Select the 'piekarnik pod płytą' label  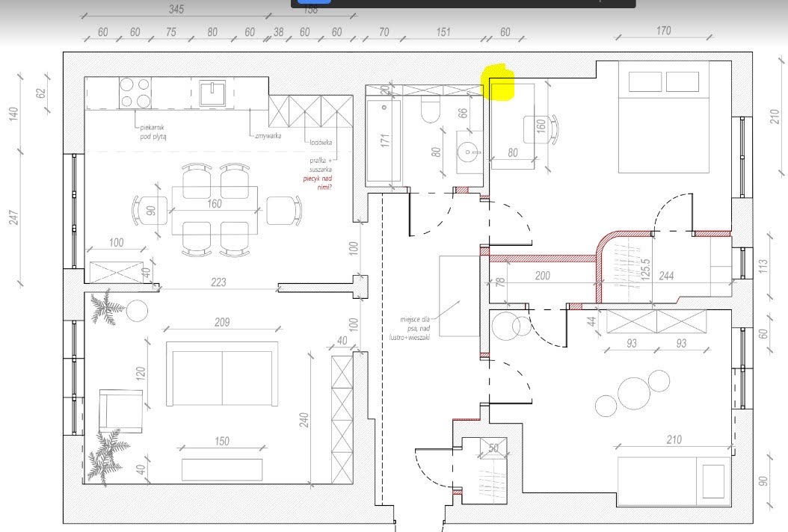coord(153,132)
